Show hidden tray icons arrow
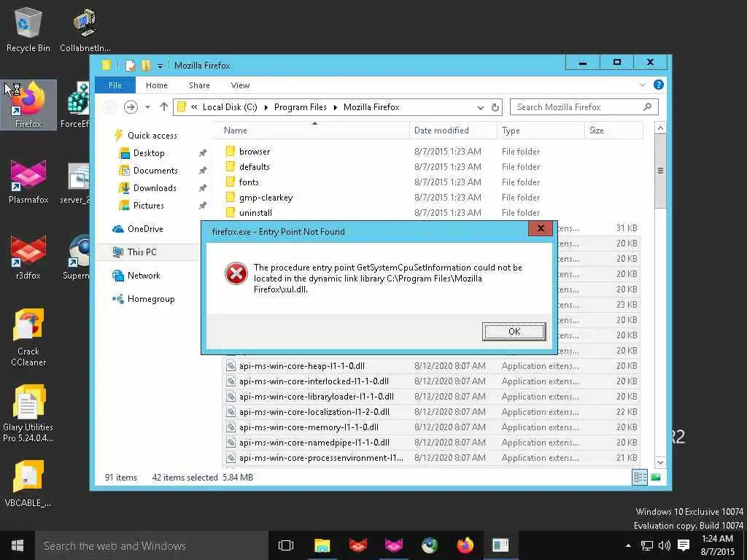 (x=628, y=545)
